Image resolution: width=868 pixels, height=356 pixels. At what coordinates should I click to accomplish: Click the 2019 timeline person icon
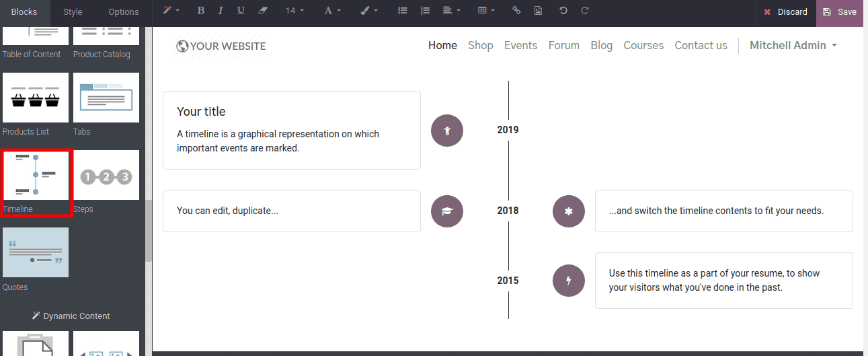447,131
